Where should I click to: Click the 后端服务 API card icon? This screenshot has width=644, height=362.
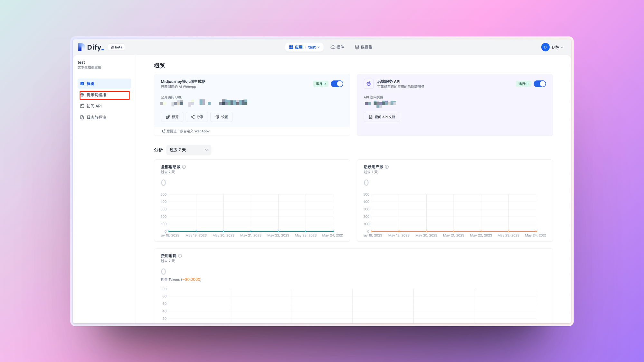pyautogui.click(x=369, y=84)
